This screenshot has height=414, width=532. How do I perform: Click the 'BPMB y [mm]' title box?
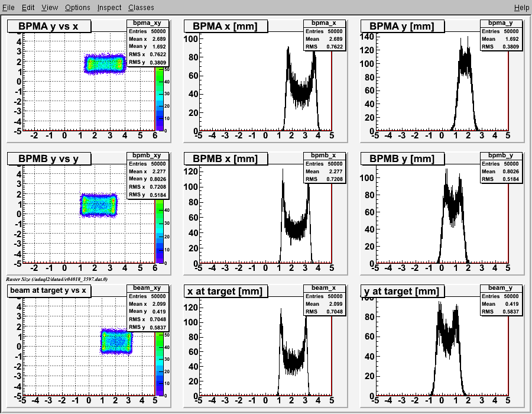point(403,159)
